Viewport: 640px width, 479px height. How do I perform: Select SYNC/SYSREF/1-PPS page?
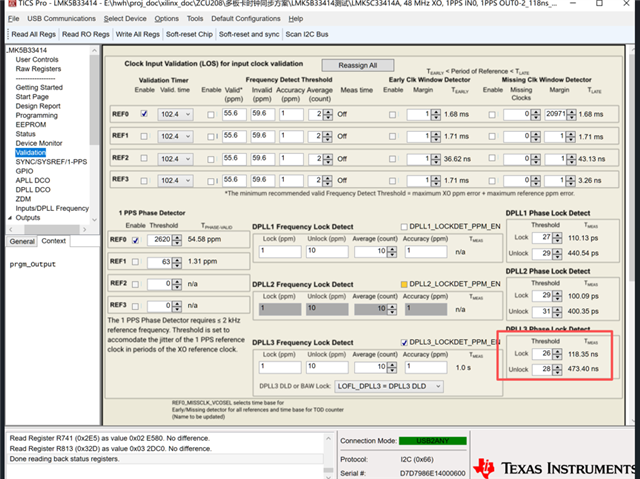(51, 162)
